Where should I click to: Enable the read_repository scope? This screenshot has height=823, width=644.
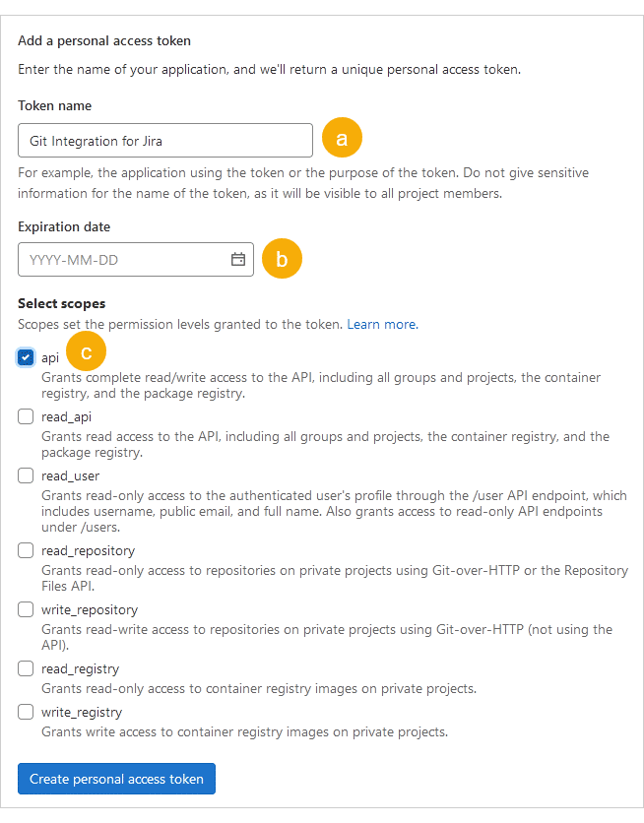(25, 550)
